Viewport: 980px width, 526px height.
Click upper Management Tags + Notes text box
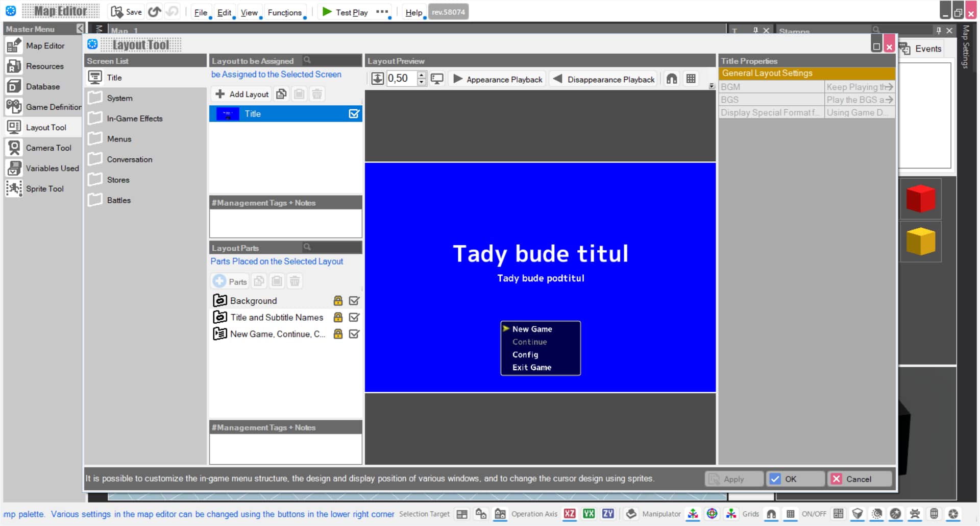[285, 223]
